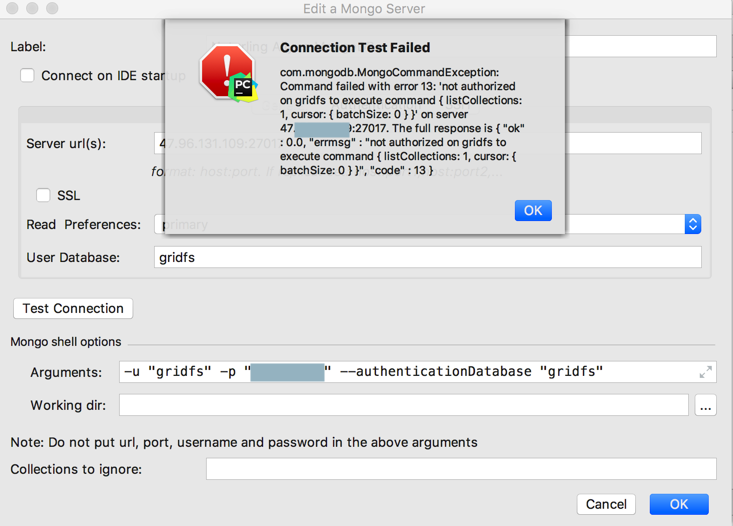Image resolution: width=733 pixels, height=526 pixels.
Task: Dismiss Connection Test Failed alert with OK
Action: (533, 210)
